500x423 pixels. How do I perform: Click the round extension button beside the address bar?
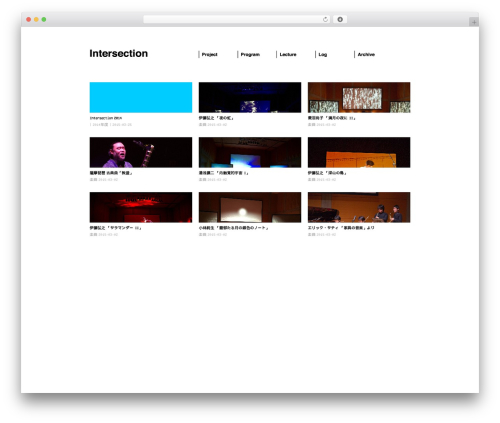click(x=340, y=20)
